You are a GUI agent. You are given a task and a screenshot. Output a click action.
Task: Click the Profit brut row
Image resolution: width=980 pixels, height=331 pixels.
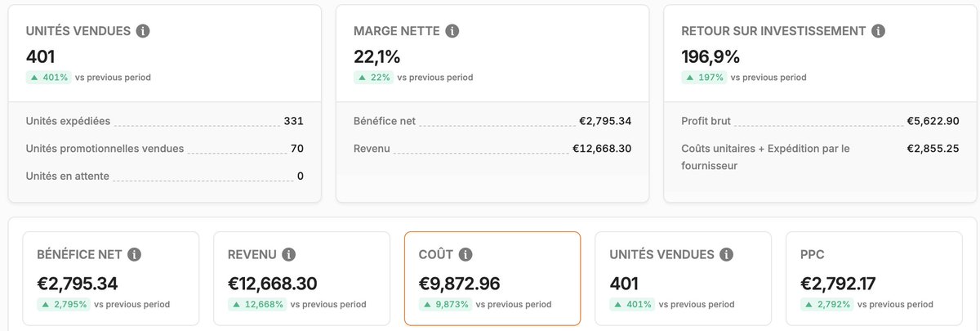819,121
